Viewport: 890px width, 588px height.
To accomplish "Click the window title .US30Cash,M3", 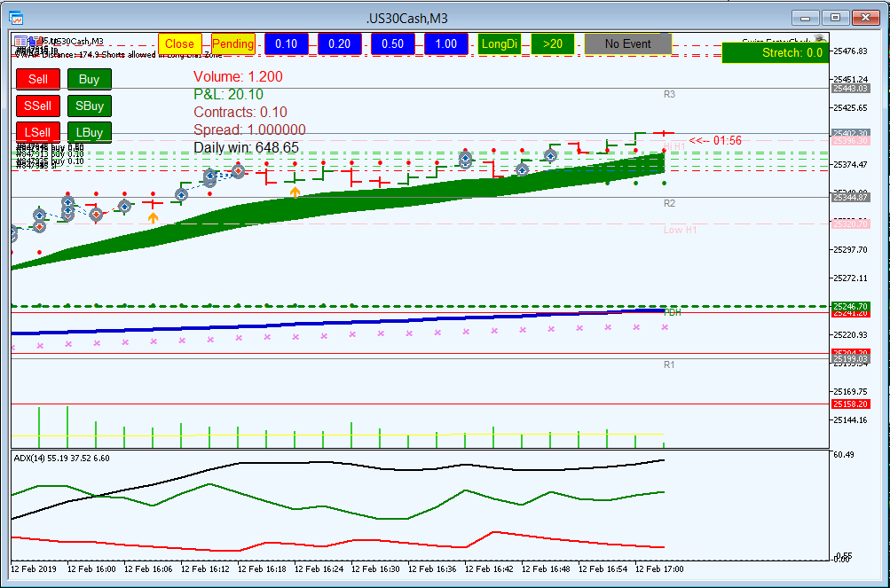I will pyautogui.click(x=407, y=19).
